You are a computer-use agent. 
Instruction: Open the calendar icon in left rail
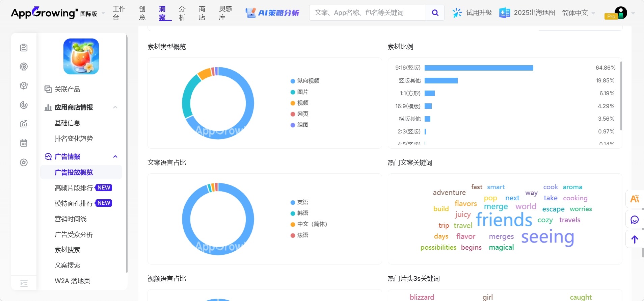tap(24, 143)
